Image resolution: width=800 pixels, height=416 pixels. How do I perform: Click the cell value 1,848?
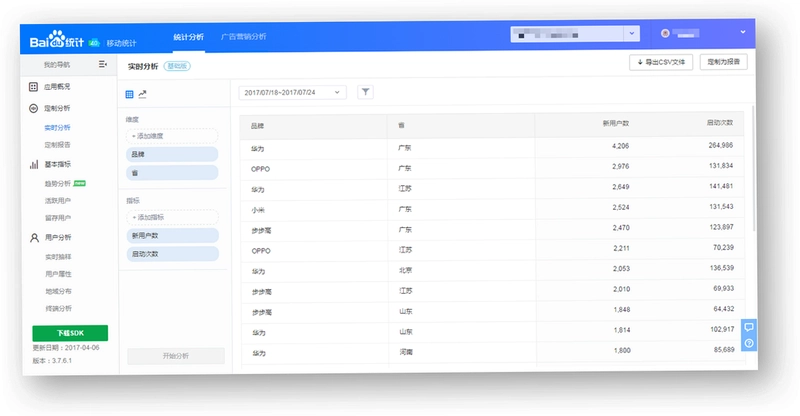tap(622, 310)
